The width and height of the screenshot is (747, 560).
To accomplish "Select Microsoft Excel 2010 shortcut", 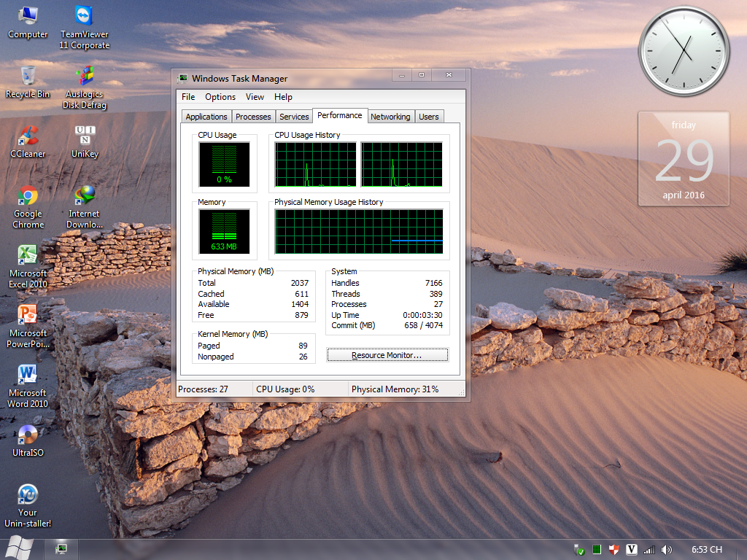I will click(28, 267).
